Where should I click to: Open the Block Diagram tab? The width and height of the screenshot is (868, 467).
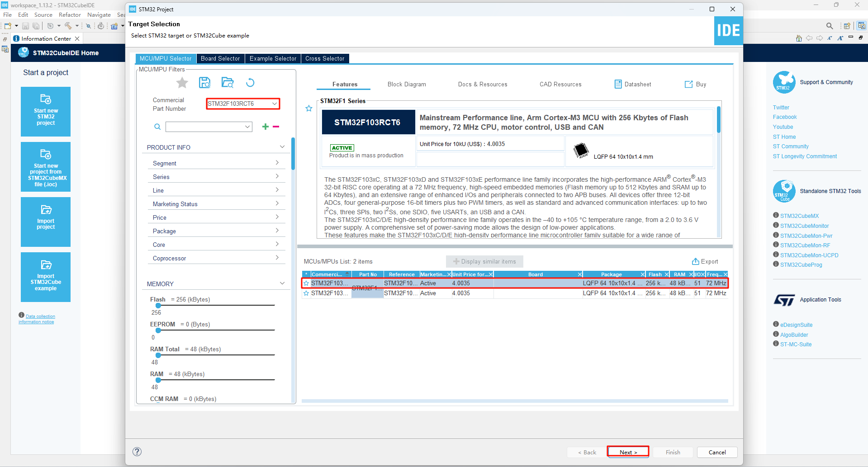coord(407,85)
